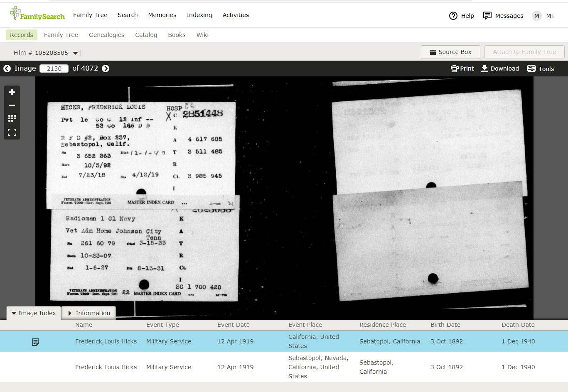Collapse the Image Index panel
Viewport: 568px width, 392px height.
[34, 313]
